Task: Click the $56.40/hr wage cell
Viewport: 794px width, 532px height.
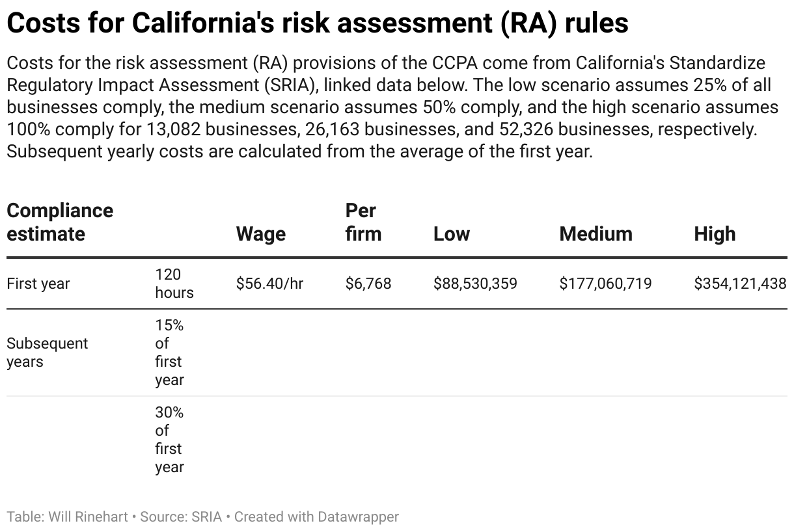Action: (x=269, y=284)
